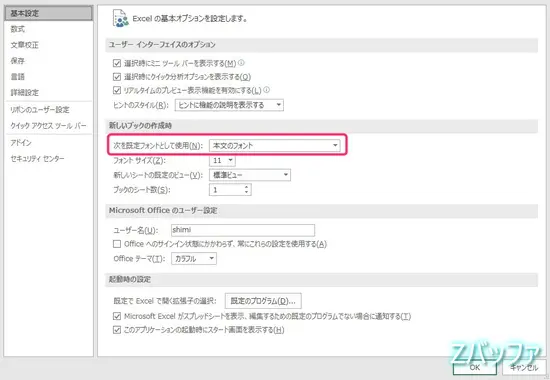The image size is (550, 380).
Task: Open the new sheet default view dropdown
Action: [250, 175]
